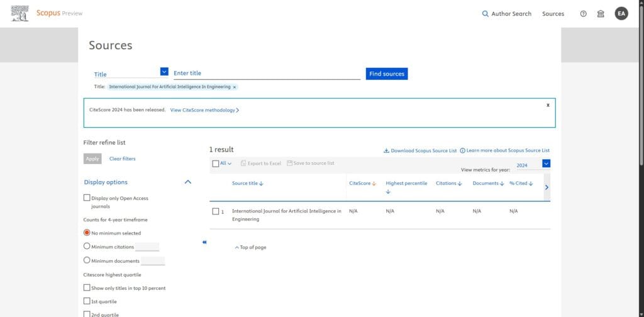Viewport: 644px width, 317px height.
Task: Open the Title search field dropdown
Action: click(x=164, y=72)
